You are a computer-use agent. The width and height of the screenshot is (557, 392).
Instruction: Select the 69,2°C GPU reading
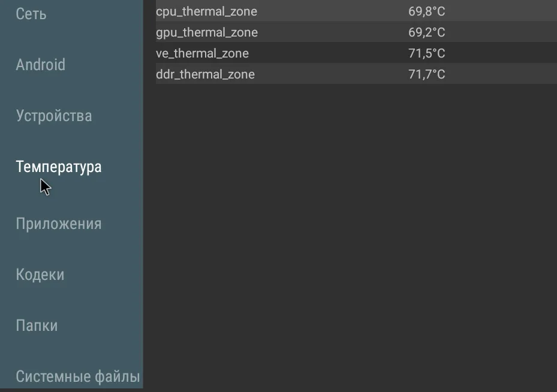click(426, 32)
